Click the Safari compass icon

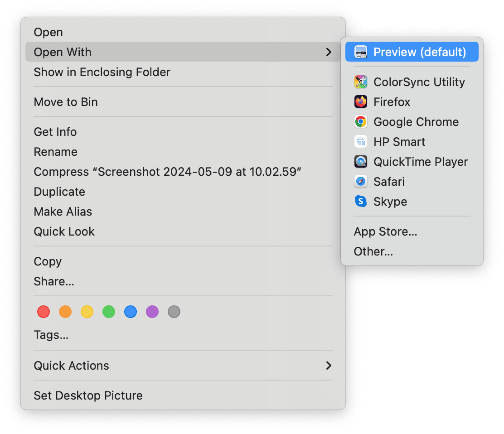(361, 182)
